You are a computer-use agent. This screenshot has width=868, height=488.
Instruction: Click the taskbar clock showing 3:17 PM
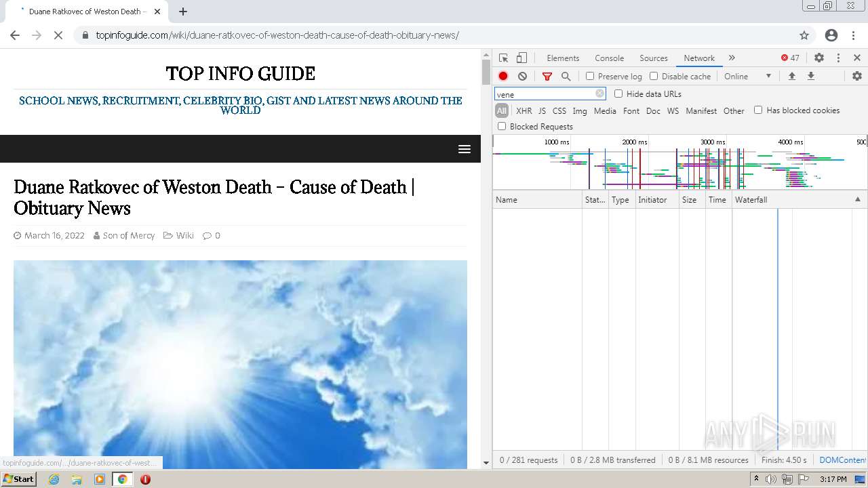pos(833,479)
